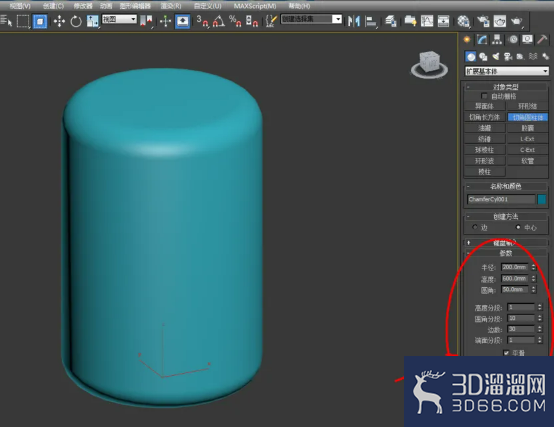The width and height of the screenshot is (554, 427).
Task: Open the 视图(V) menu
Action: coord(20,6)
